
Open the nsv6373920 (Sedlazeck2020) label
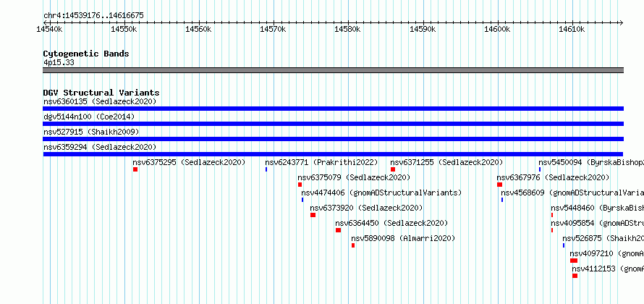pos(366,208)
